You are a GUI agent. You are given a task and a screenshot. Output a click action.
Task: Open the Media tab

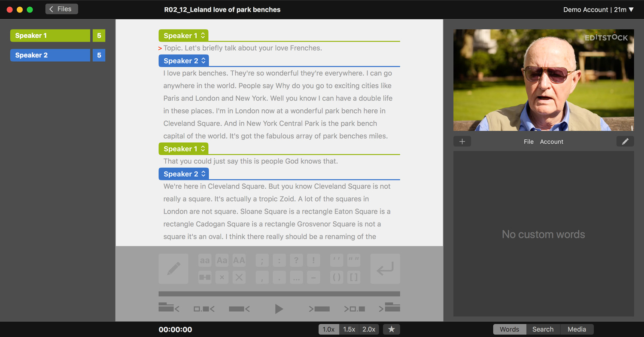[577, 329]
